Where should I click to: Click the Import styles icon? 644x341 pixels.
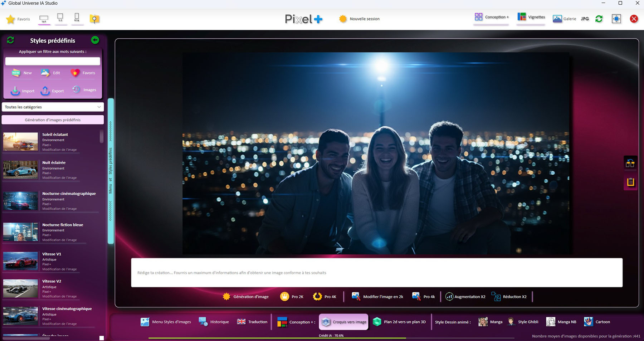tap(15, 91)
